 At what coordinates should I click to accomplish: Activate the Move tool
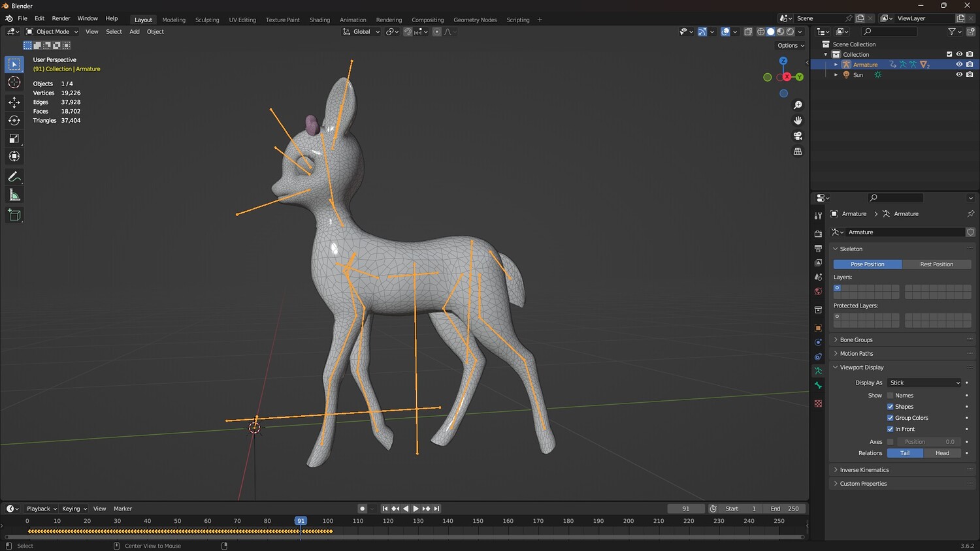[x=14, y=102]
